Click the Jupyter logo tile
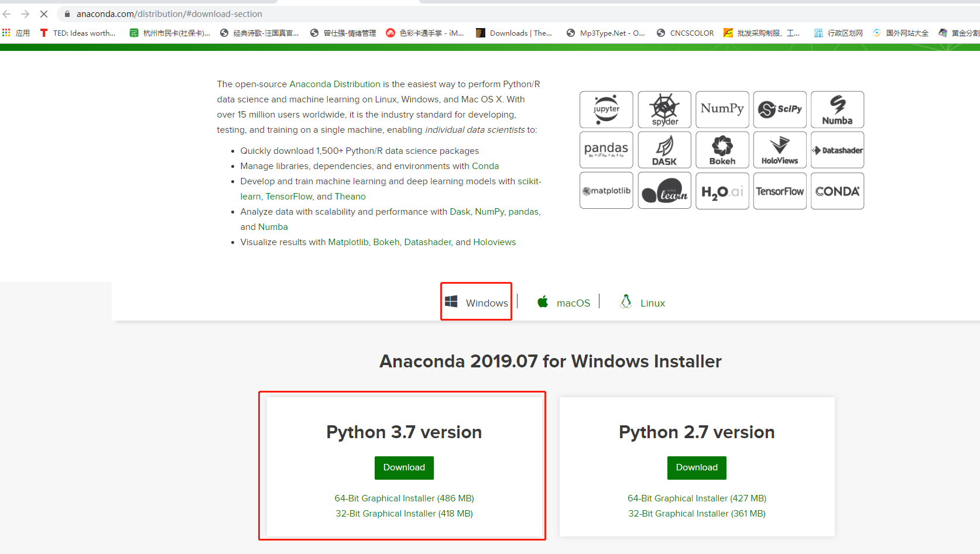The image size is (980, 554). (x=606, y=109)
